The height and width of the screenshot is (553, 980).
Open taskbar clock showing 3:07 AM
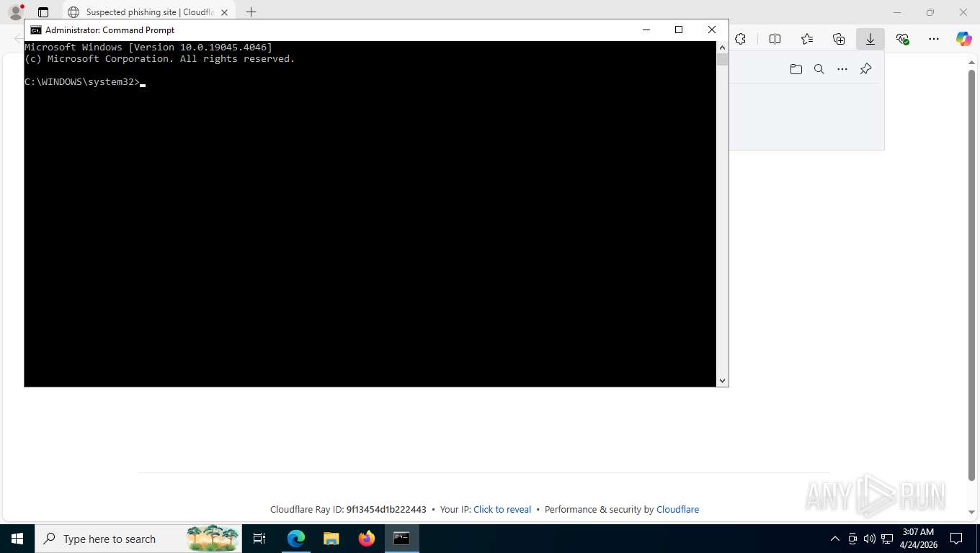(x=918, y=539)
